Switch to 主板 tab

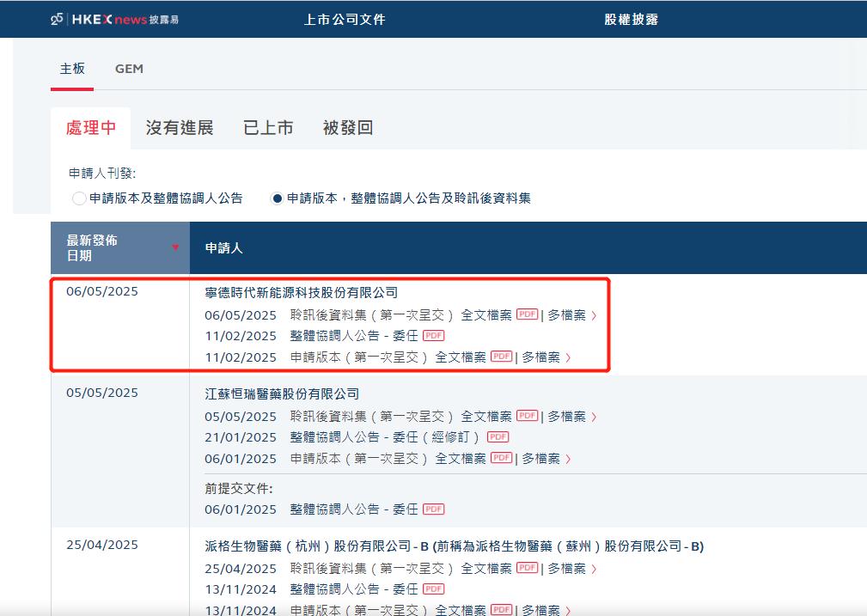pos(72,69)
